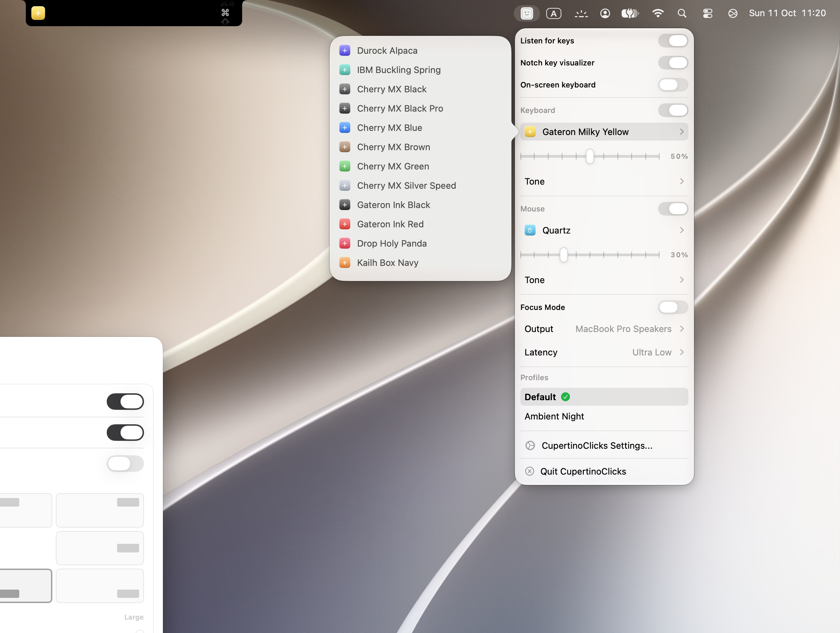Click the gear icon beside CupertinoClicks Settings
840x633 pixels.
pyautogui.click(x=530, y=445)
